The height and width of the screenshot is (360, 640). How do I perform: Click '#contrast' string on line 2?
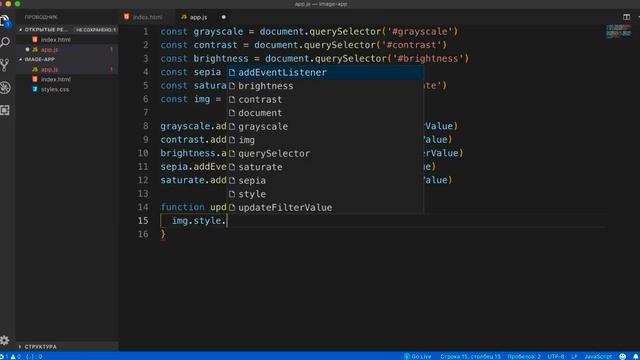coord(411,45)
